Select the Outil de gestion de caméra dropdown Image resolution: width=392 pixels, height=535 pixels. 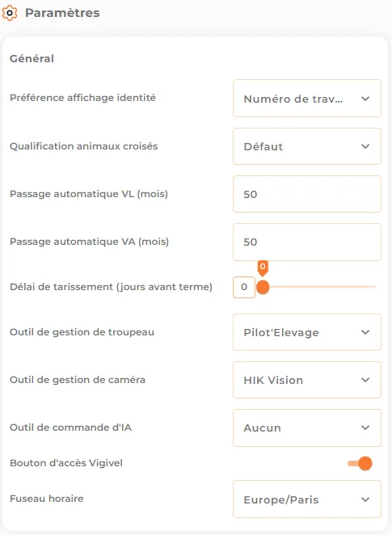306,380
